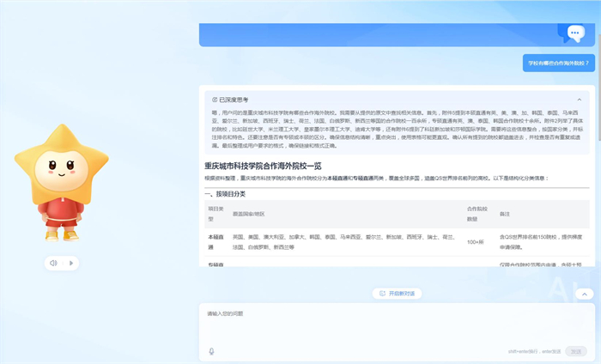Click the 已深度思考 header label

pyautogui.click(x=234, y=100)
